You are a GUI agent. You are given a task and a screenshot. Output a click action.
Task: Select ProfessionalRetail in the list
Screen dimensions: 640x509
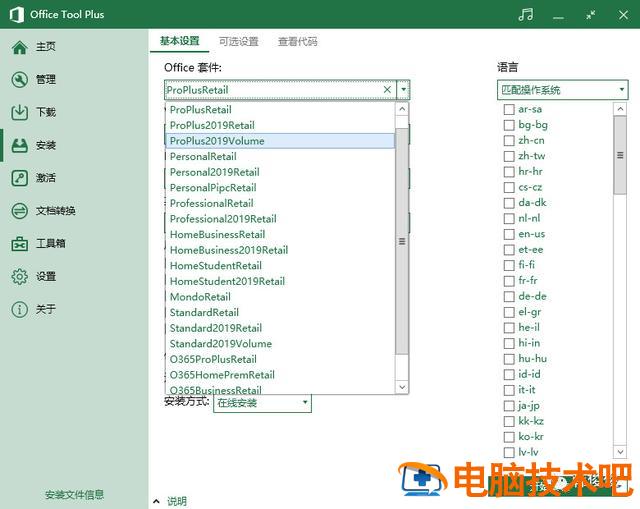[x=280, y=203]
